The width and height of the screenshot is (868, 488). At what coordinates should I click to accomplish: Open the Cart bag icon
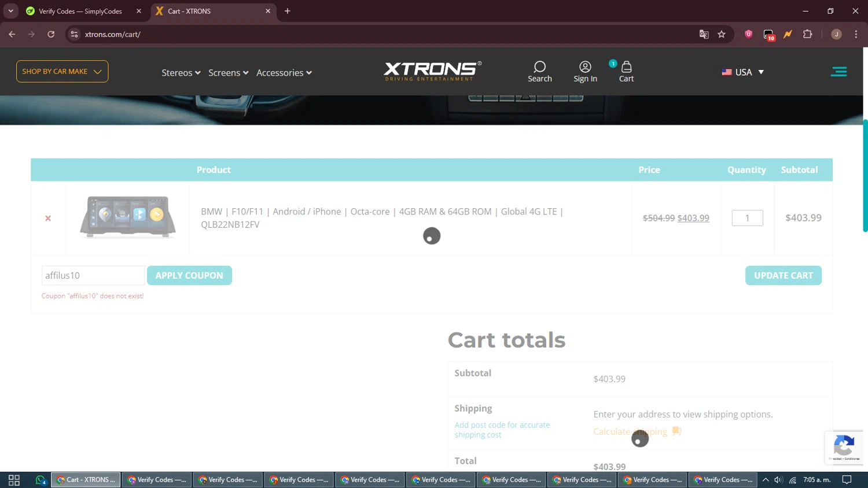click(626, 72)
